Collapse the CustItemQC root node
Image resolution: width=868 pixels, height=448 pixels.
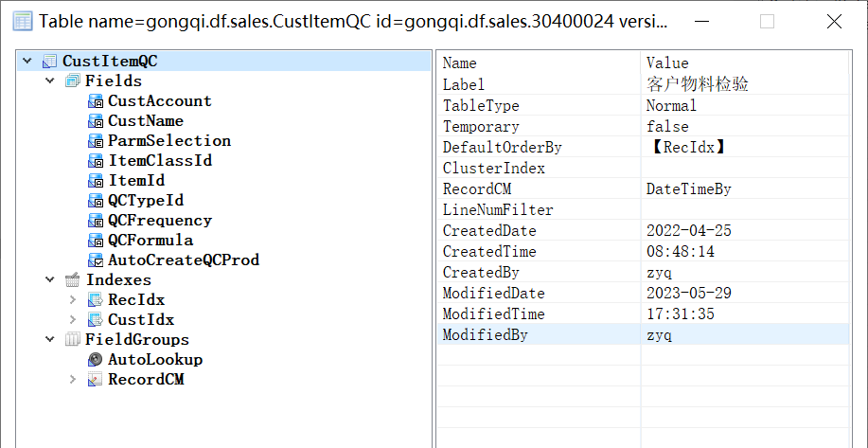coord(27,61)
